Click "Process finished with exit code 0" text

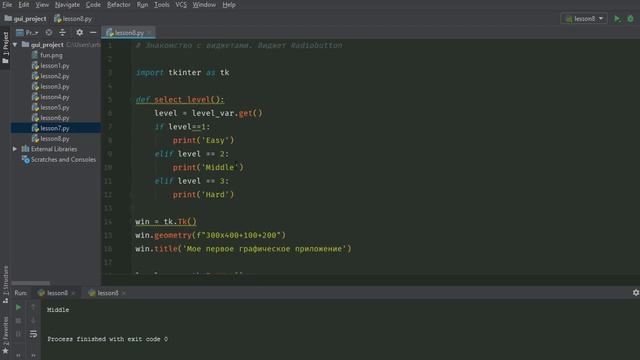point(107,339)
